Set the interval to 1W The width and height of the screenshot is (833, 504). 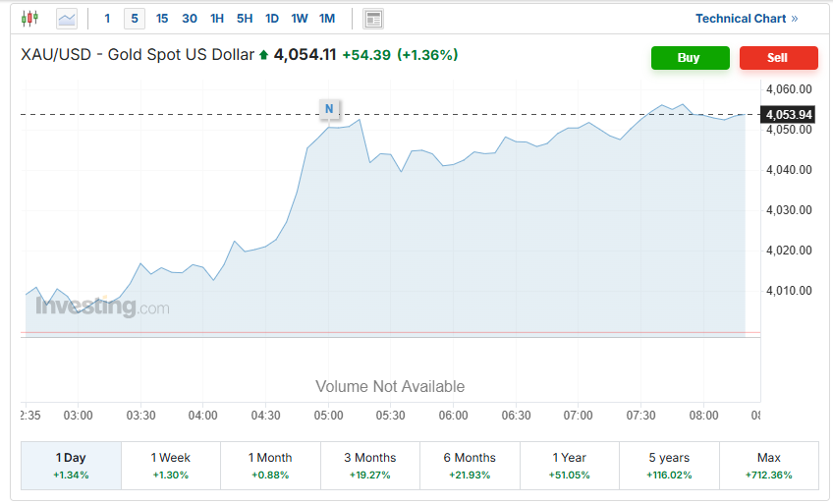(x=300, y=19)
